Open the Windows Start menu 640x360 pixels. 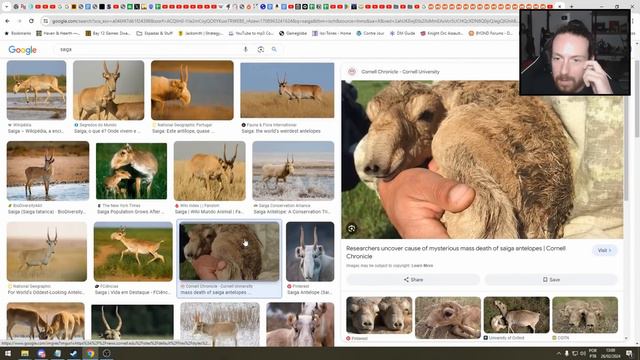[x=8, y=353]
